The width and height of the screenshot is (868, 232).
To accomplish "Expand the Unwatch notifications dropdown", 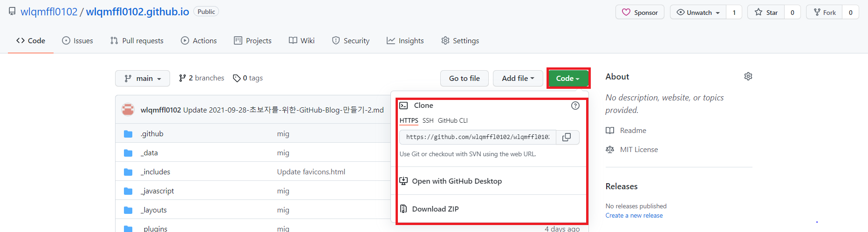I will point(698,13).
